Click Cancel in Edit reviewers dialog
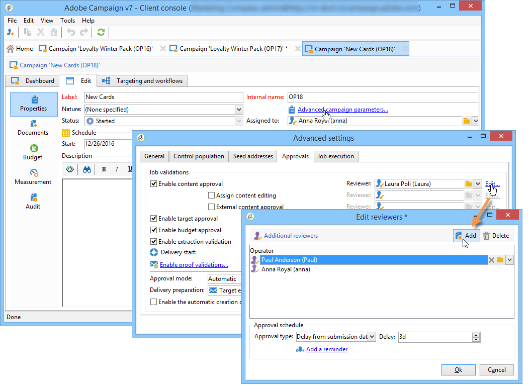 pos(497,370)
